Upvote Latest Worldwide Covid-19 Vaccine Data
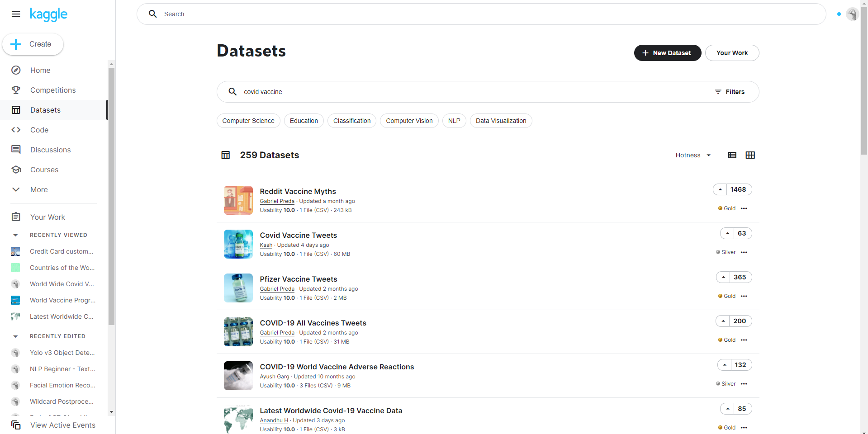Viewport: 868px width, 434px height. click(x=727, y=409)
